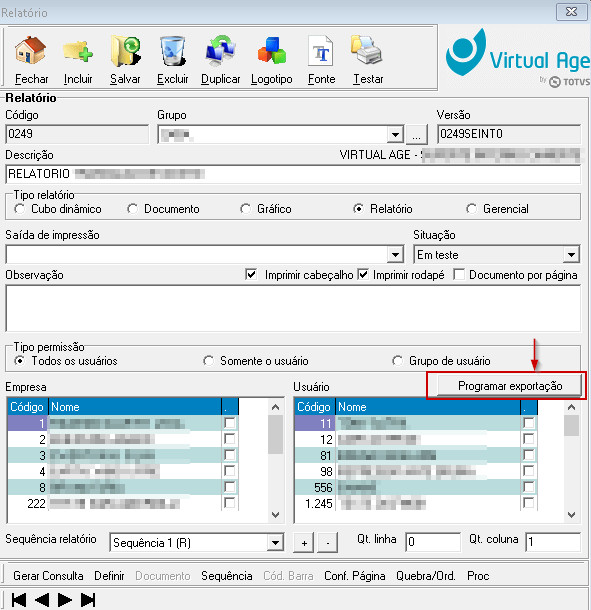This screenshot has height=610, width=591.
Task: Check the box for Usuário code 11
Action: [528, 423]
